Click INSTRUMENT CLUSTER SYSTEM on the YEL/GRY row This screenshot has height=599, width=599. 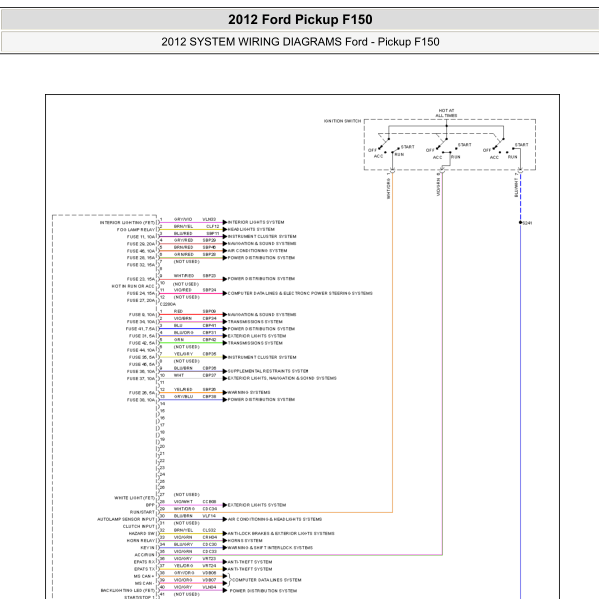click(x=262, y=358)
